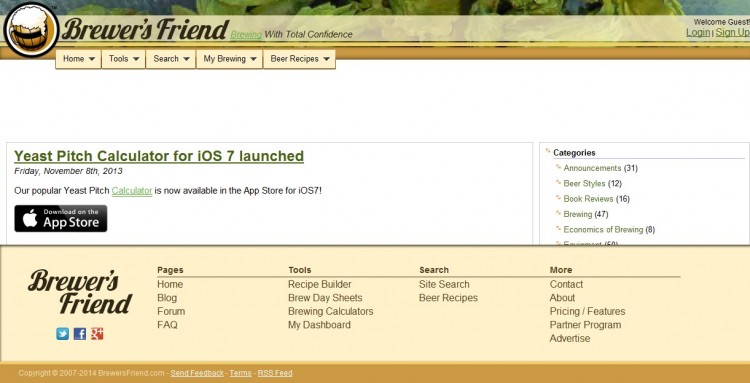Open the Google Plus icon in footer

point(97,334)
